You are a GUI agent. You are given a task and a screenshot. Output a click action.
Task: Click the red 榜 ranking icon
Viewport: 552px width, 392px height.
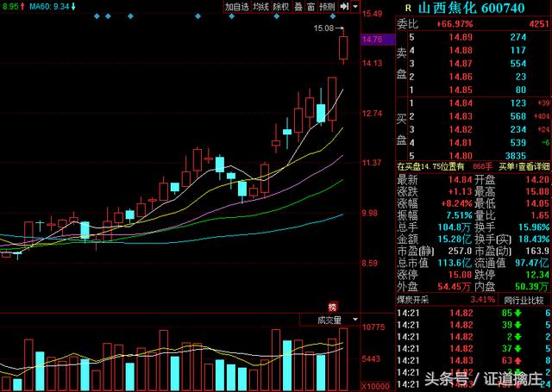tap(332, 307)
